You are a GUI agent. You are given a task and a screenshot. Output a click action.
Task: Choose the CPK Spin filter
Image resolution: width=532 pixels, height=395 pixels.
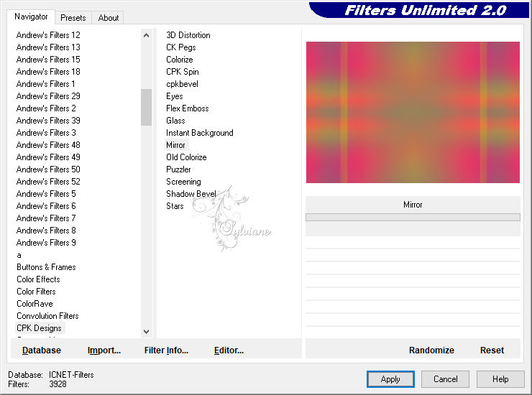183,72
